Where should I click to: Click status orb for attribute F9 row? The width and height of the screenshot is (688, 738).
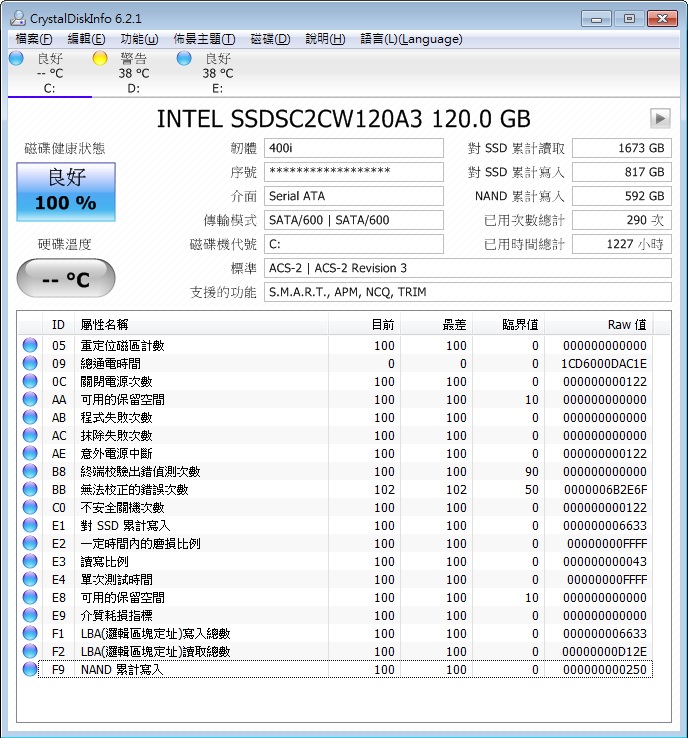pos(30,669)
